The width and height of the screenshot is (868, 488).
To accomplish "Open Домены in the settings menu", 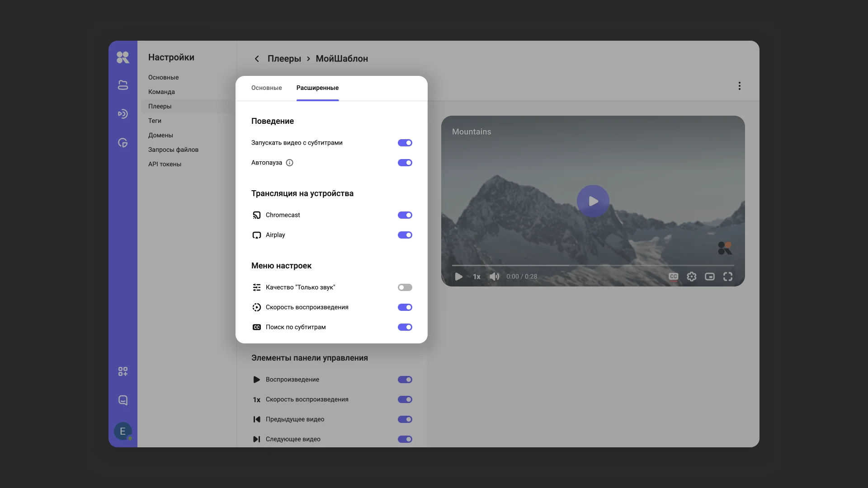I will pos(160,135).
